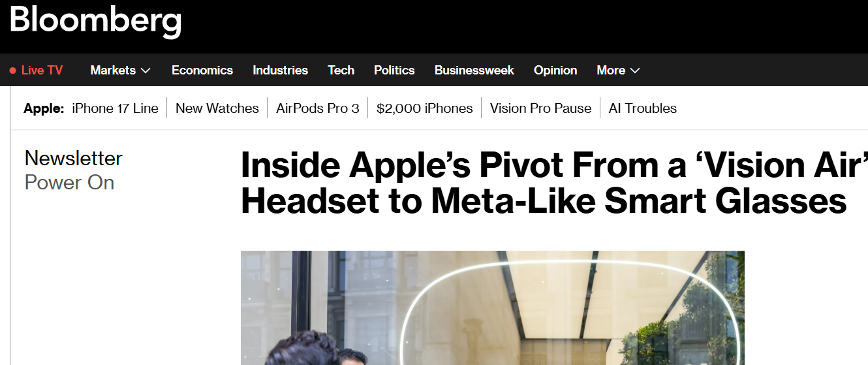Open the AirPods Pro 3 topic link

click(318, 108)
